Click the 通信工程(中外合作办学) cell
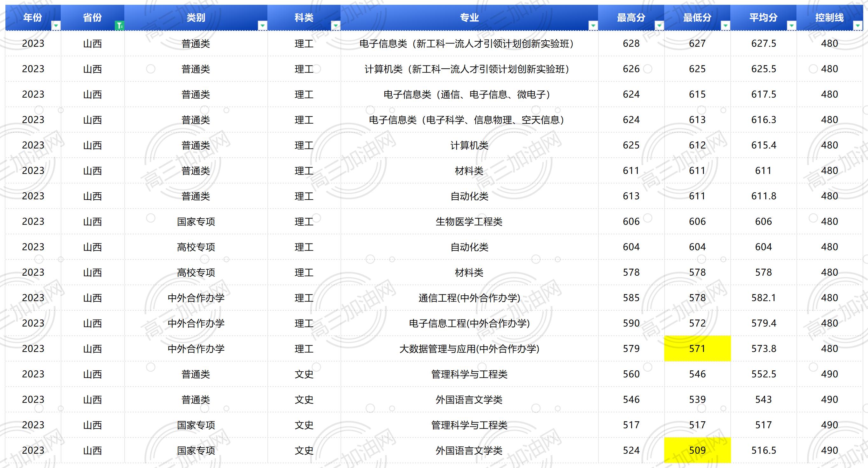868x468 pixels. click(469, 298)
